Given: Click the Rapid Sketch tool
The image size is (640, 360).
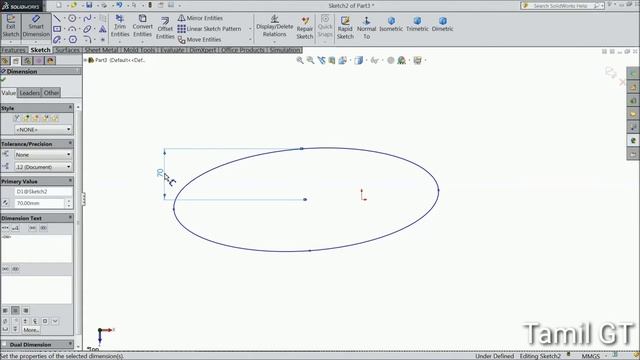Looking at the screenshot, I should pos(345,28).
